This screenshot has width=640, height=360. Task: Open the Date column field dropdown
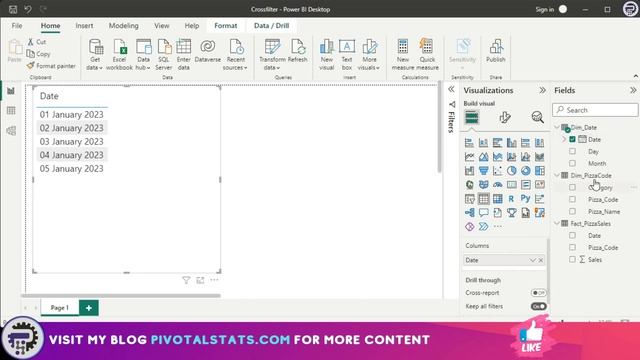coord(532,260)
